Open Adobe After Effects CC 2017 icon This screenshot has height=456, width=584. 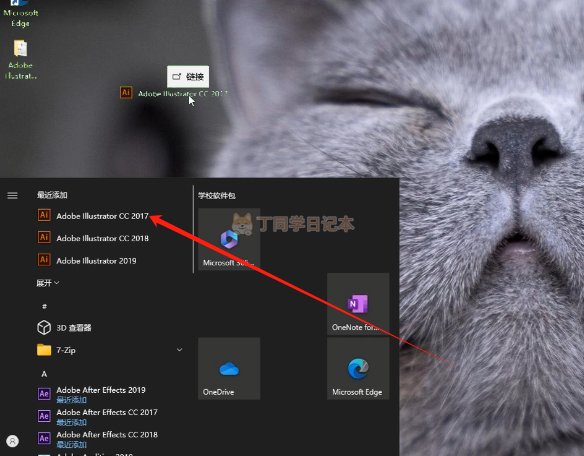point(44,416)
